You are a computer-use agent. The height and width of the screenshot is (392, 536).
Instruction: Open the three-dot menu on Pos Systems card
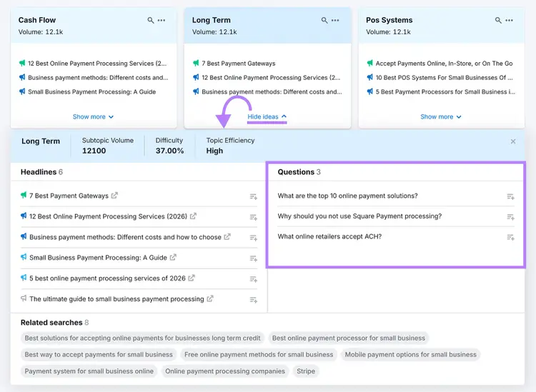pos(510,20)
